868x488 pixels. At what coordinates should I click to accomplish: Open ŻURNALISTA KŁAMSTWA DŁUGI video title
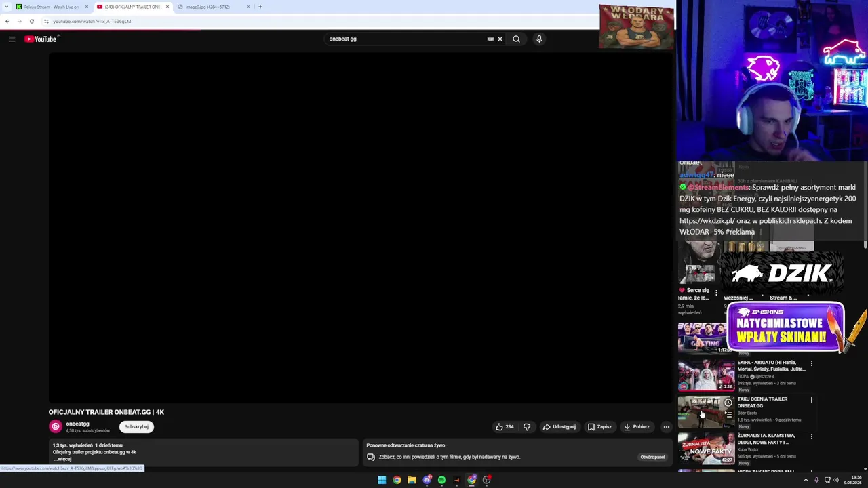coord(766,439)
